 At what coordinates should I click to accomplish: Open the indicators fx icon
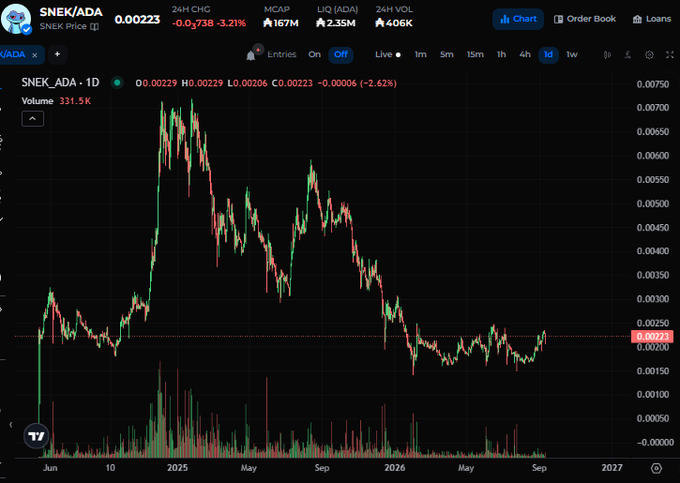[x=628, y=55]
